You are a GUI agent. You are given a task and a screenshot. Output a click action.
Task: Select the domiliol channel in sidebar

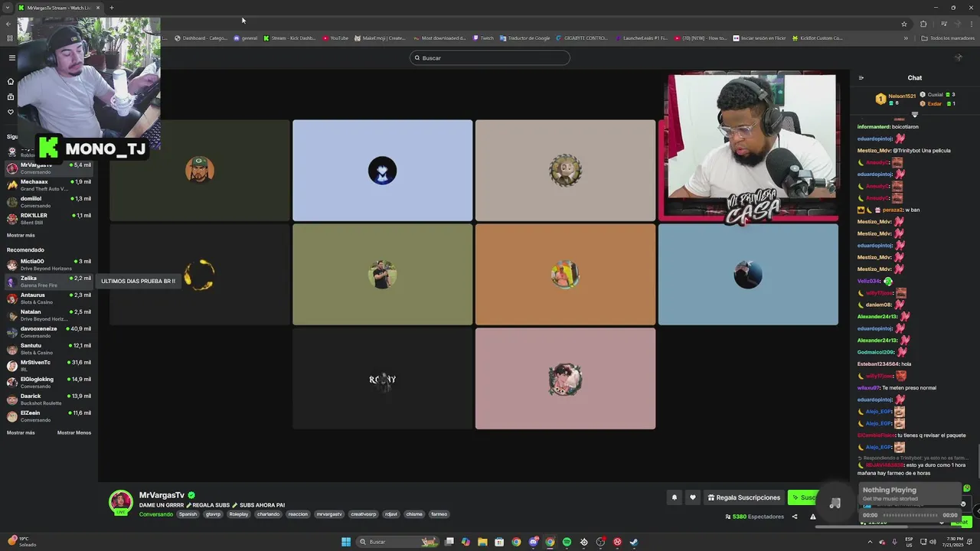[x=49, y=201]
